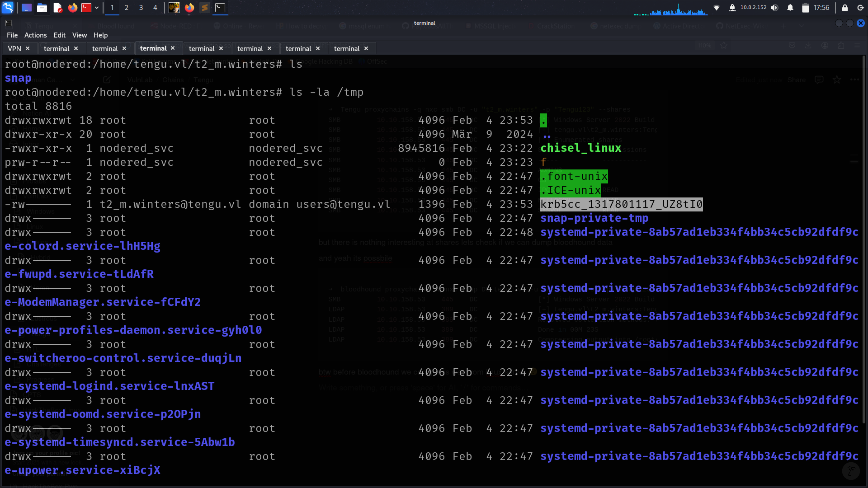The width and height of the screenshot is (868, 488).
Task: Activate the Sublime Text taskbar window
Action: [x=205, y=8]
